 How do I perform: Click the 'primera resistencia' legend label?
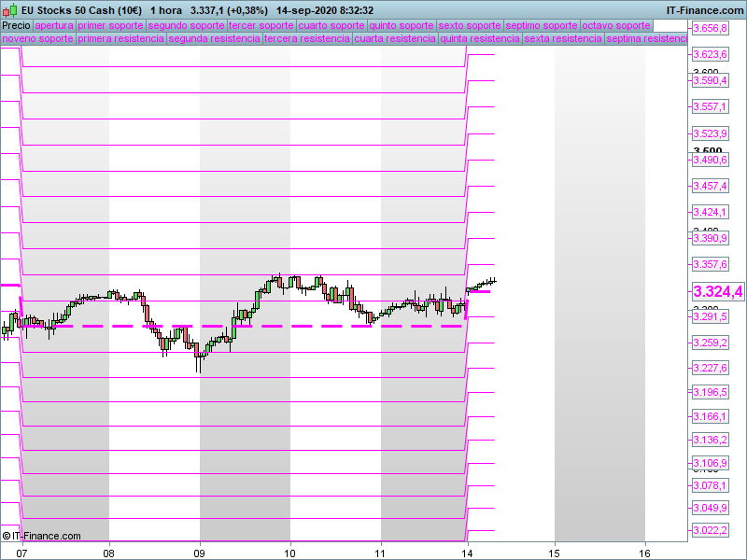click(x=120, y=39)
